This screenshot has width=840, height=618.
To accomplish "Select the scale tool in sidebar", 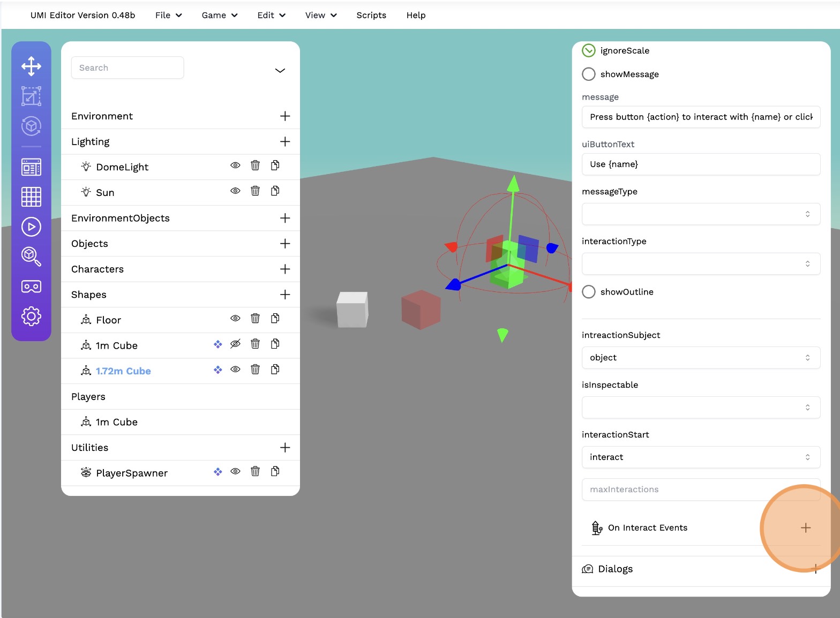I will click(x=31, y=96).
